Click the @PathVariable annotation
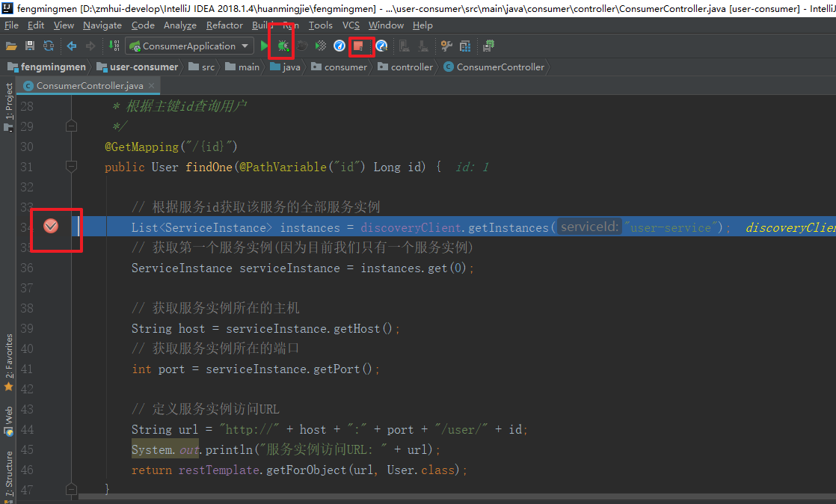Screen dimensions: 836x504 283,167
